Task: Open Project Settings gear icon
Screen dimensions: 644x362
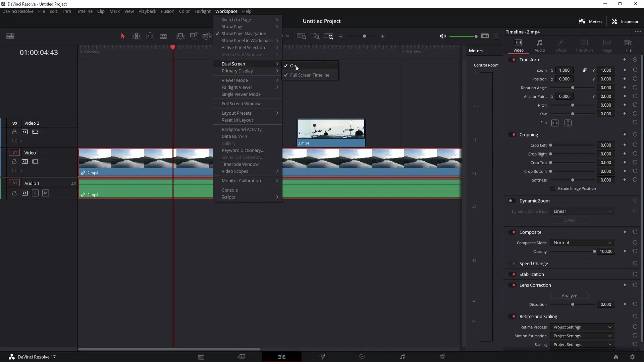Action: pos(632,357)
